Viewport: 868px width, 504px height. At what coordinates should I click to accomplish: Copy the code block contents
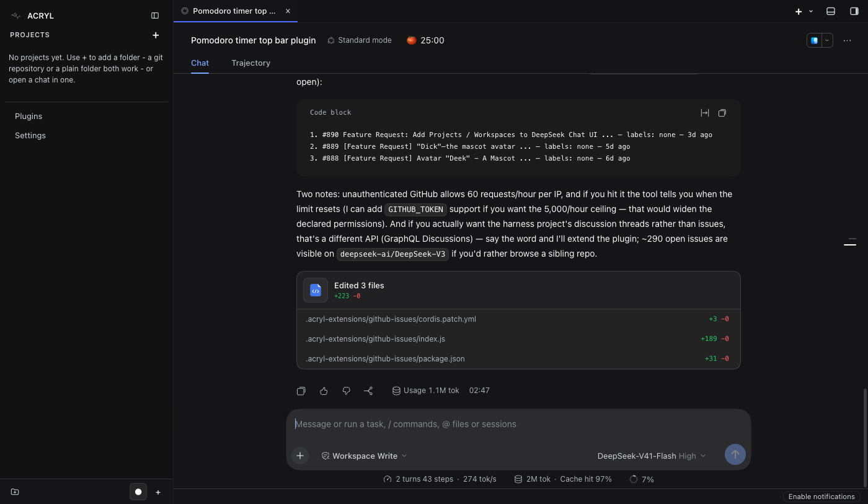coord(722,113)
